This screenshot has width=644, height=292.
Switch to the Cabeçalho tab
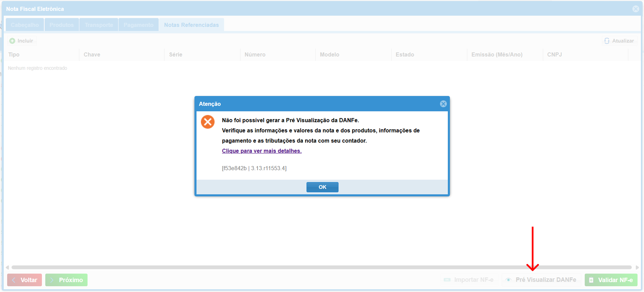tap(25, 25)
